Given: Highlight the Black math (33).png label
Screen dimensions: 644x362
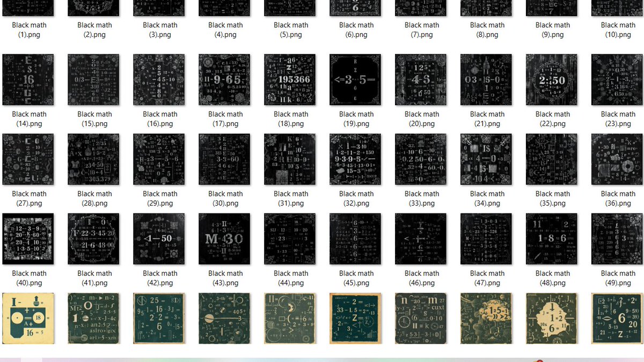Looking at the screenshot, I should point(422,198).
